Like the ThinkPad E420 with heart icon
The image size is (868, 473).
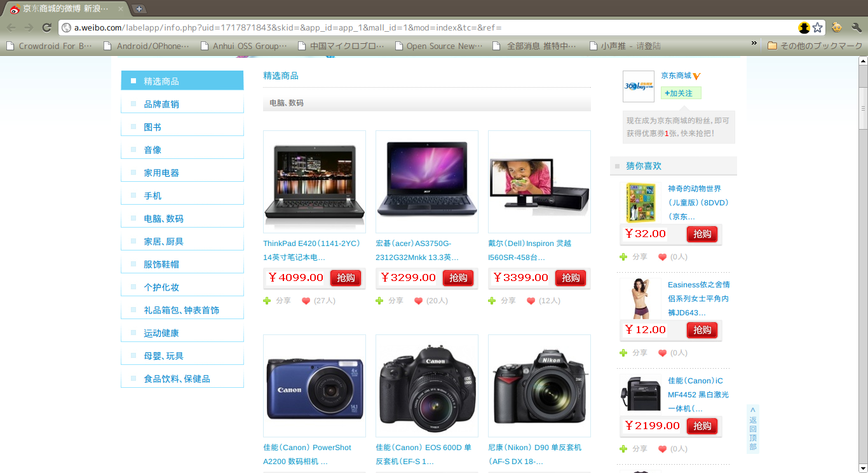(x=306, y=301)
